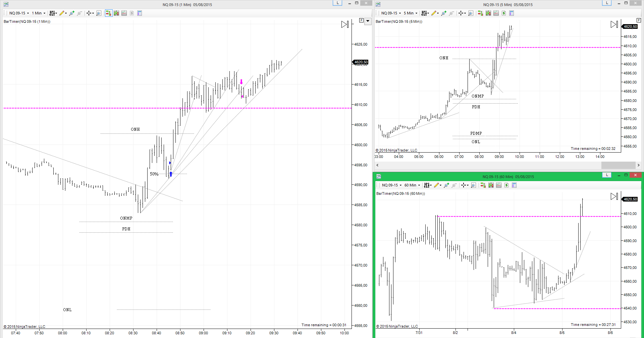Click right arrow of 5 Min chart scrollbar
The height and width of the screenshot is (338, 644).
click(638, 165)
